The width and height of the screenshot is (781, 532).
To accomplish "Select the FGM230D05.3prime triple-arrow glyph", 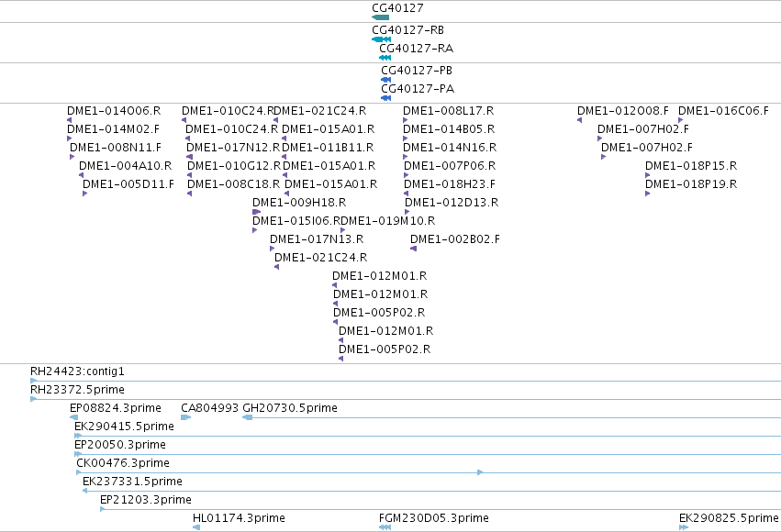I will click(385, 527).
